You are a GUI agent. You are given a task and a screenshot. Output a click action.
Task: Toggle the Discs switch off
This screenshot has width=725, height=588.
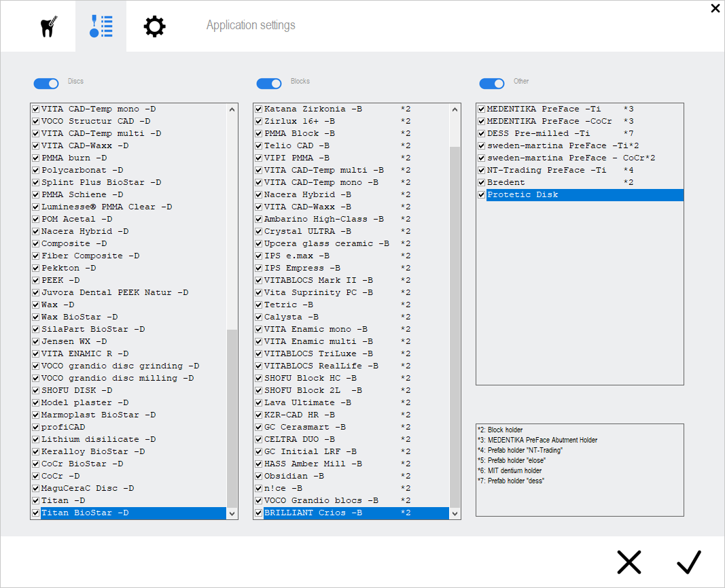46,84
